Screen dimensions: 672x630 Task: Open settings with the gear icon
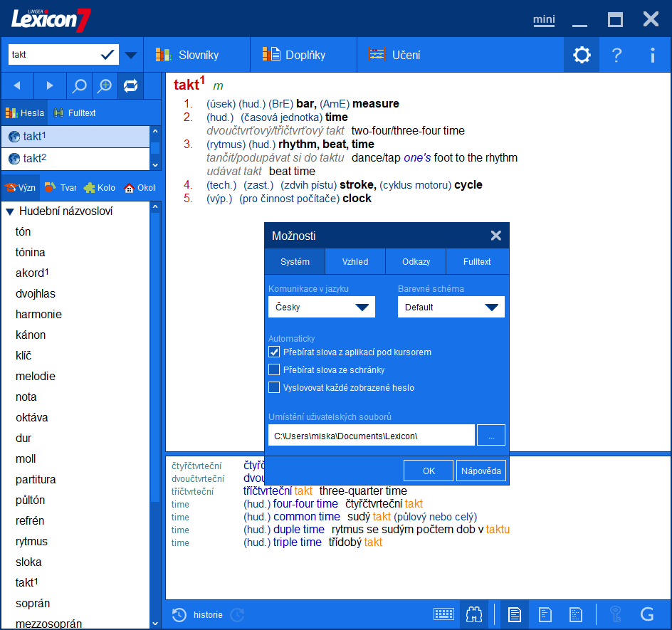pyautogui.click(x=582, y=55)
